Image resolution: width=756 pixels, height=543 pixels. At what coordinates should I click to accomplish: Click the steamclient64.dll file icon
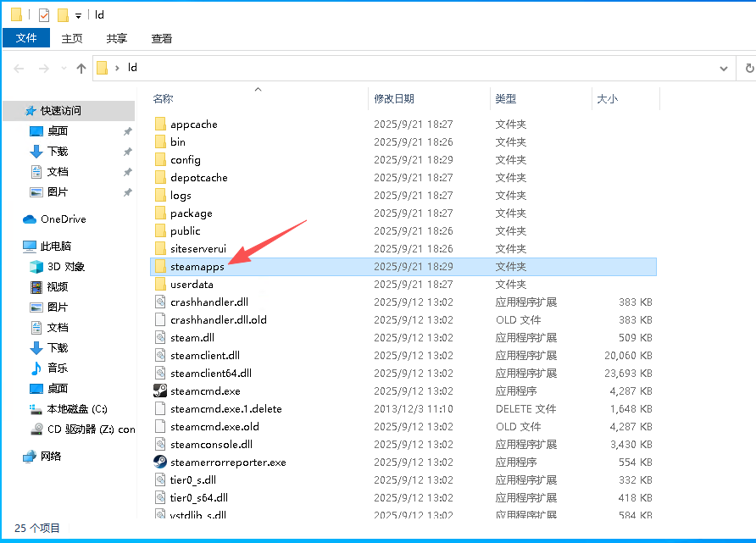point(160,374)
